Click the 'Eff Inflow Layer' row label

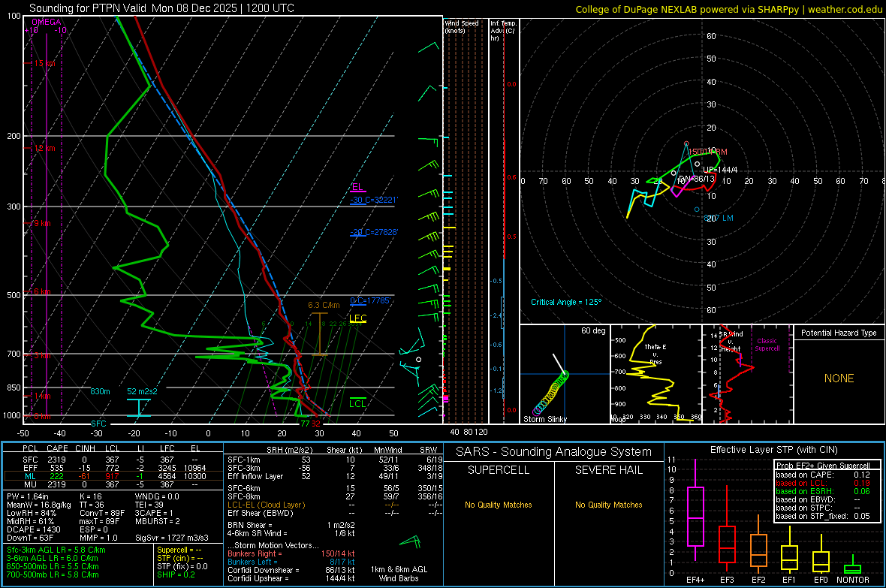255,476
